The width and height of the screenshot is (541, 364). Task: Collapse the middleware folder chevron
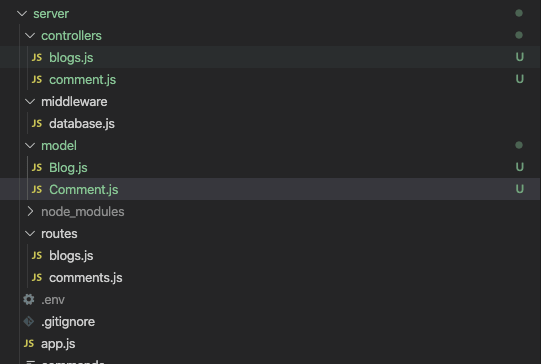30,101
